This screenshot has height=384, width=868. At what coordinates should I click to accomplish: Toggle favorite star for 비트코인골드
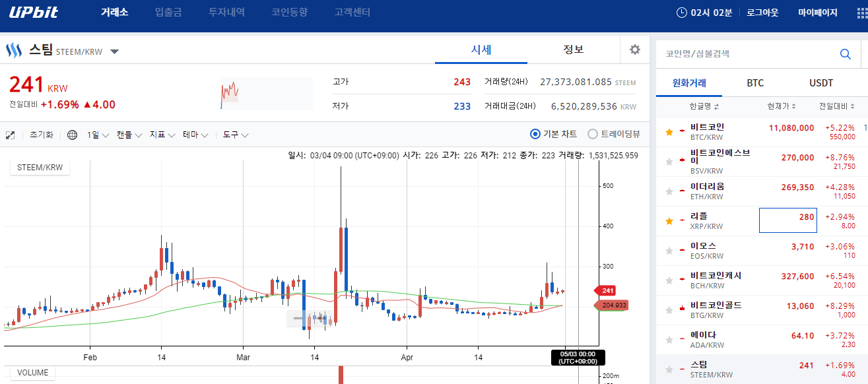tap(669, 310)
